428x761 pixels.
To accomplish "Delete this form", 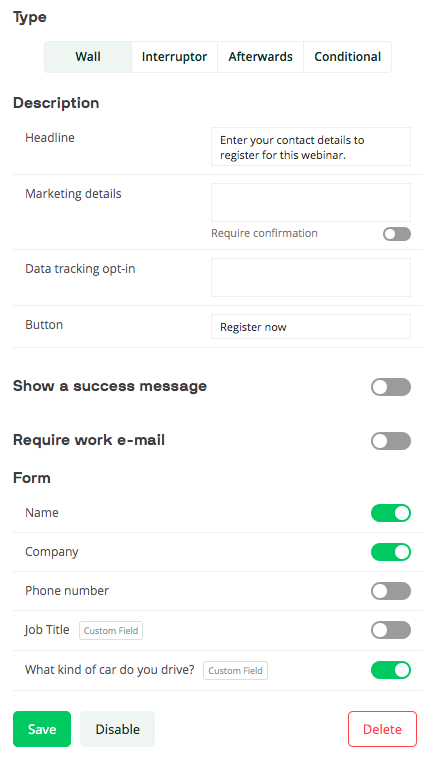I will point(382,729).
